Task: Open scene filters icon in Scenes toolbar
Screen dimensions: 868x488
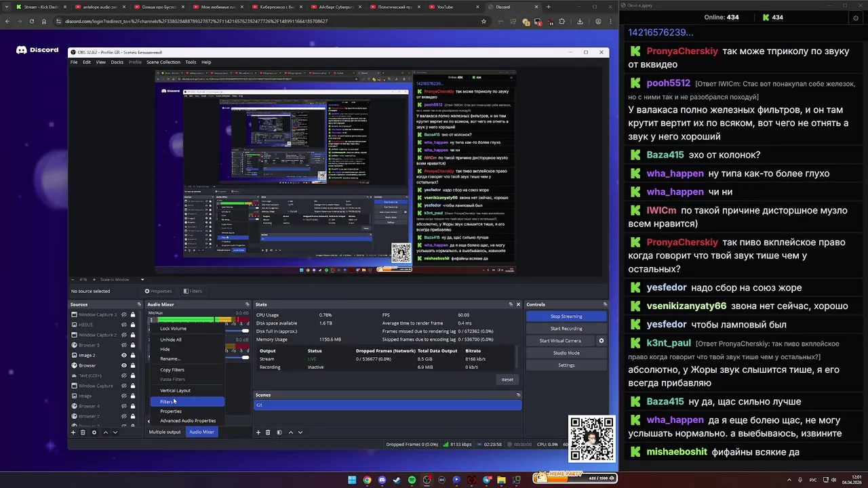Action: (279, 432)
